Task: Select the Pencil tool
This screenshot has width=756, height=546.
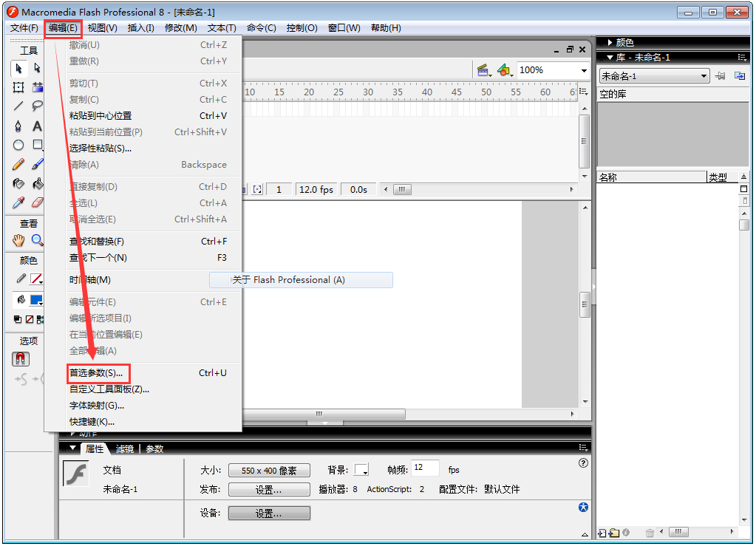Action: (19, 164)
